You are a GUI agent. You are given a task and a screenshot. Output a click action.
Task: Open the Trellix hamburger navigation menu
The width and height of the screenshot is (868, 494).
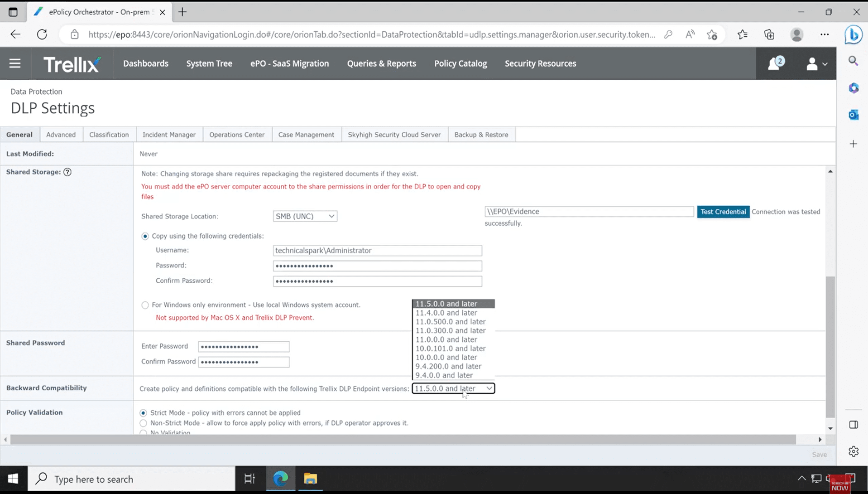click(15, 63)
